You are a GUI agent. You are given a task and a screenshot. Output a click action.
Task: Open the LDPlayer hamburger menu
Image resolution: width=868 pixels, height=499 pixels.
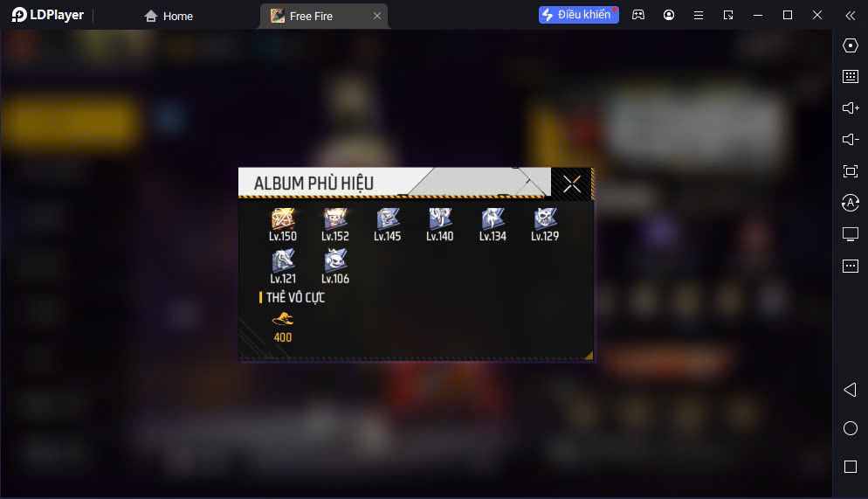click(x=699, y=15)
